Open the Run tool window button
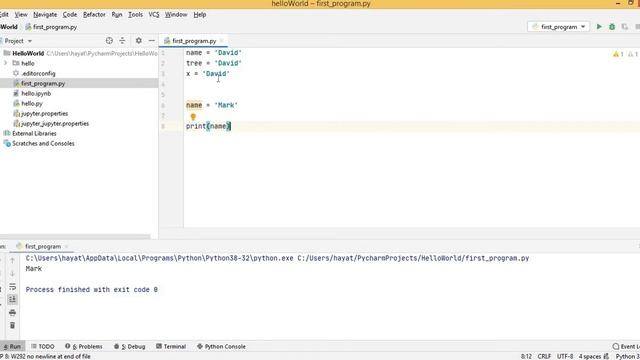 tap(12, 346)
